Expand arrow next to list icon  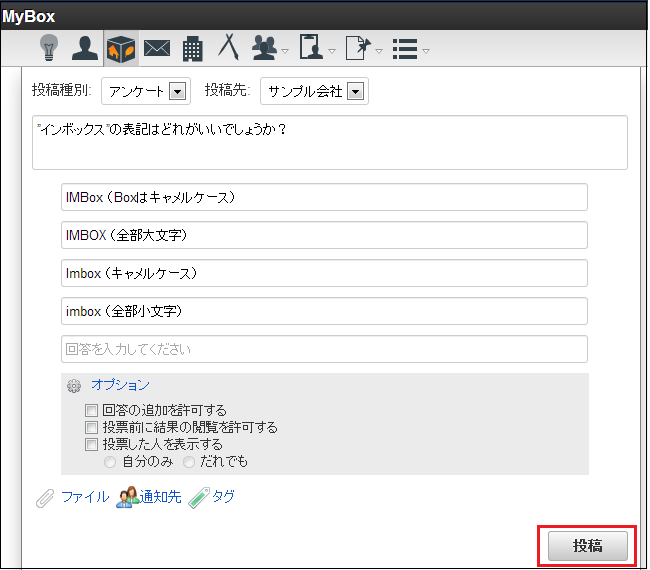[x=426, y=51]
